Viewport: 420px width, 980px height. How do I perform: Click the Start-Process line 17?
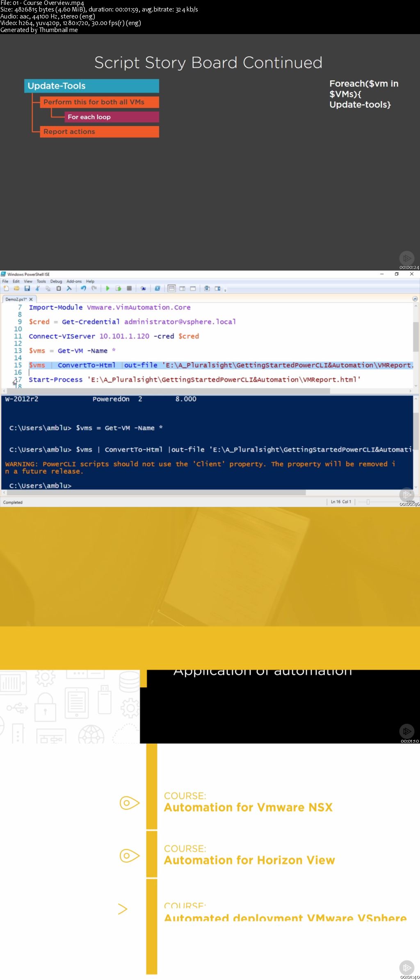[x=194, y=379]
